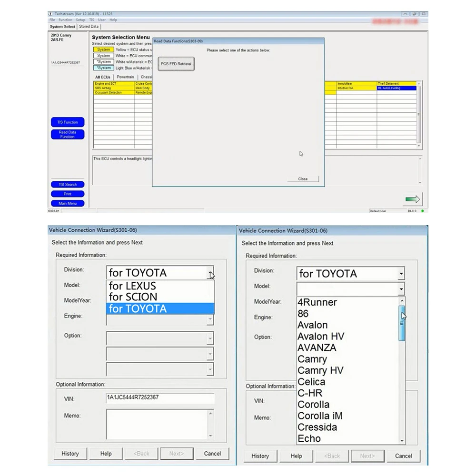Select Corolla iM from model list

pos(347,416)
